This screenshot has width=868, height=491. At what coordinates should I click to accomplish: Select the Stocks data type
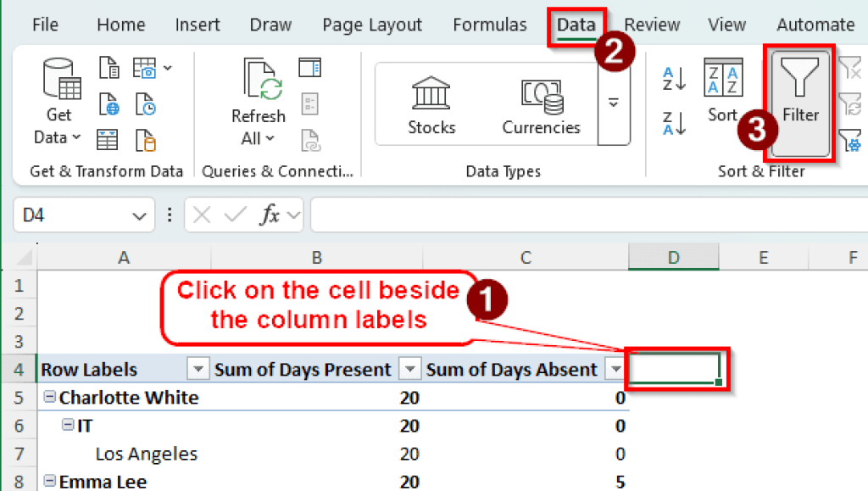431,101
